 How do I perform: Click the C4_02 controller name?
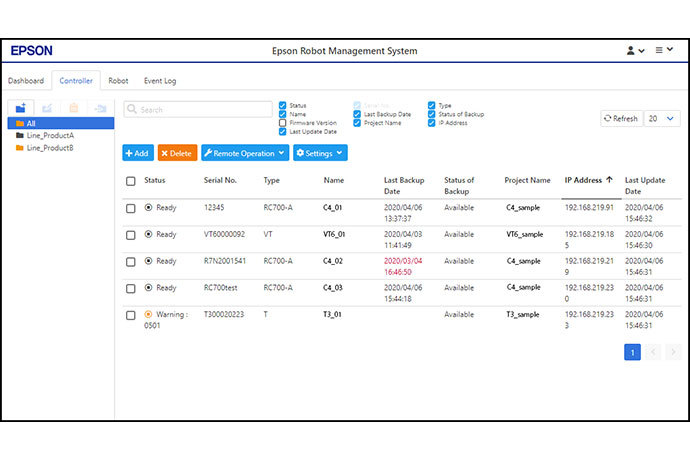(x=333, y=261)
